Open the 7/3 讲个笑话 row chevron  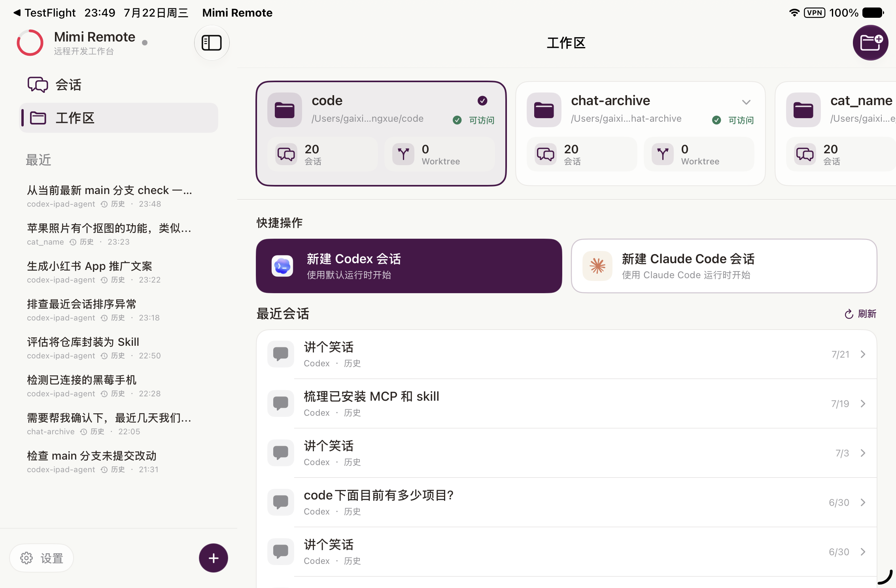tap(863, 453)
